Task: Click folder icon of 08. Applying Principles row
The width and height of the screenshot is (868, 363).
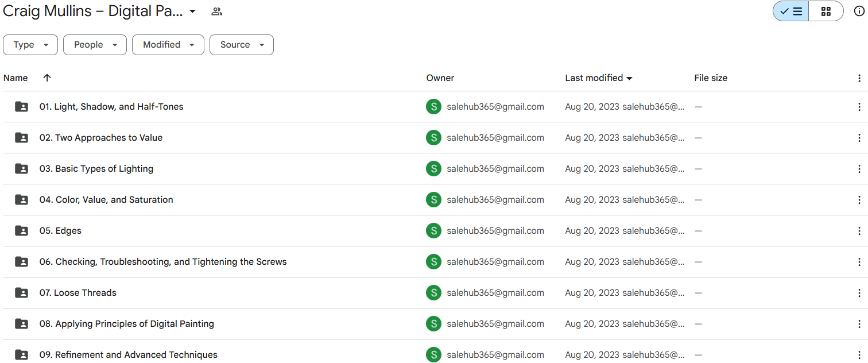Action: tap(21, 324)
